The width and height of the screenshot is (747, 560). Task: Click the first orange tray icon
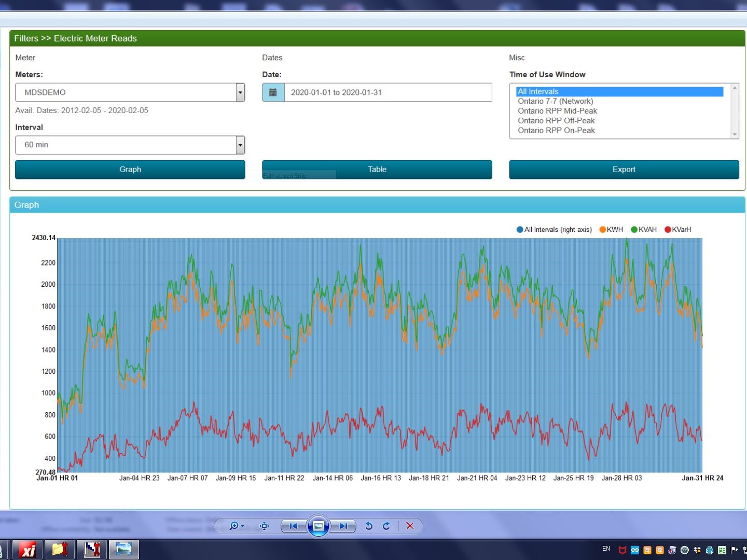647,550
